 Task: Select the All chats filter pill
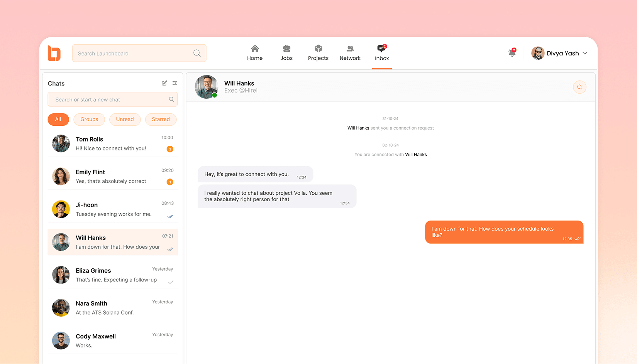point(58,120)
